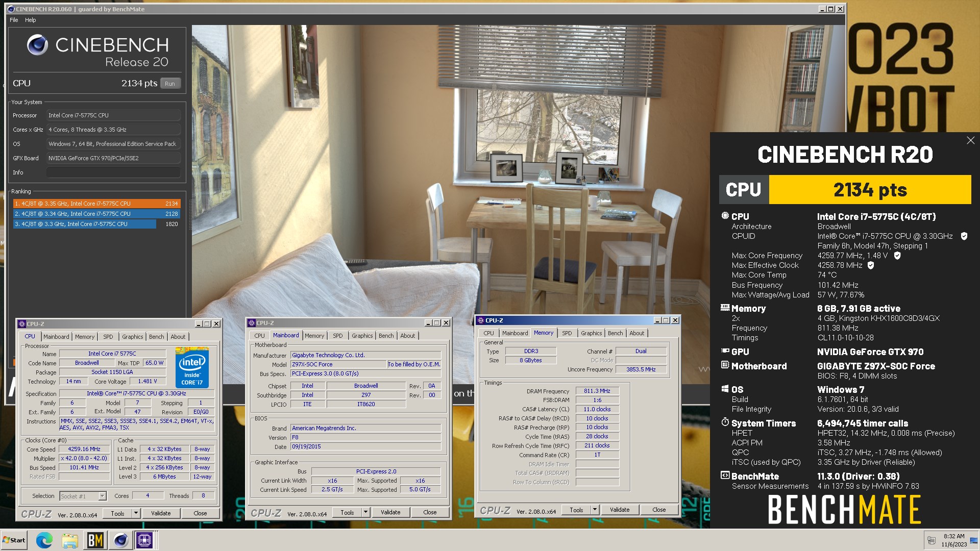Click Tools button in middle CPU-Z window
This screenshot has width=980, height=551.
(347, 513)
